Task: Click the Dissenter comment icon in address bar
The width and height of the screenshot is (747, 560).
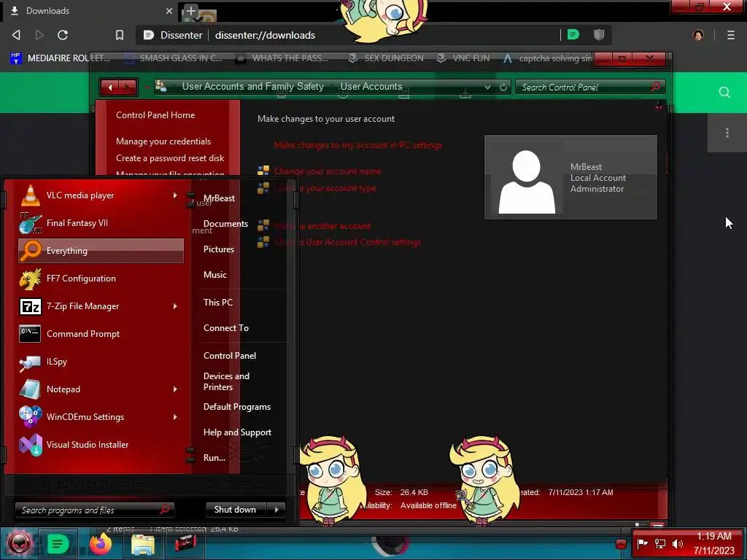Action: (573, 35)
